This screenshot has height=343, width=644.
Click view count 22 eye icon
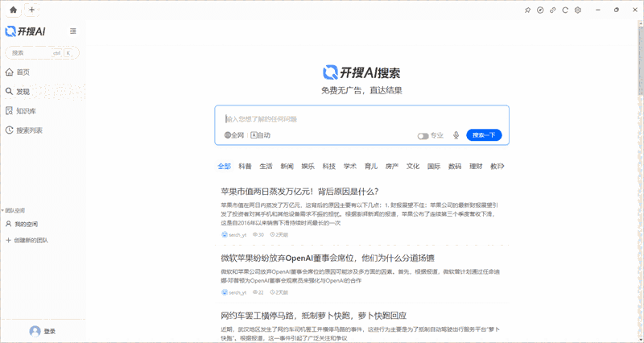tap(255, 292)
